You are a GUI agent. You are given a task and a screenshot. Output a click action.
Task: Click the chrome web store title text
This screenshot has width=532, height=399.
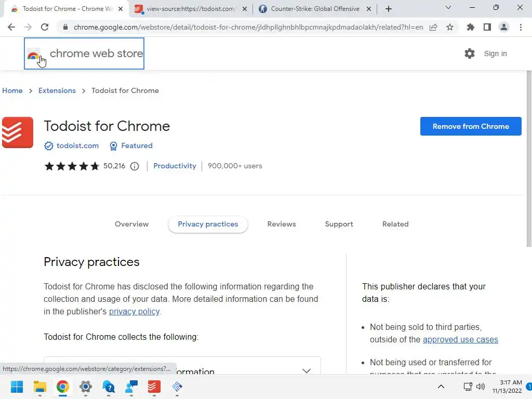(x=96, y=54)
